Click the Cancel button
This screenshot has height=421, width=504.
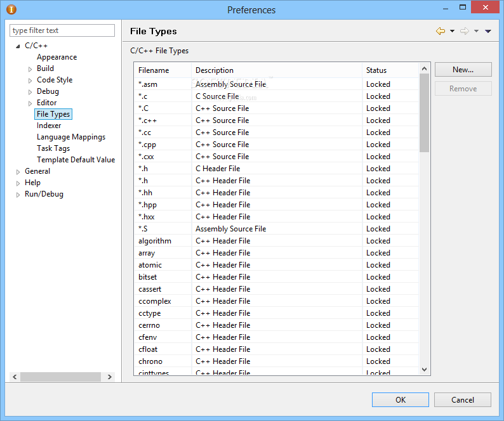[x=463, y=399]
